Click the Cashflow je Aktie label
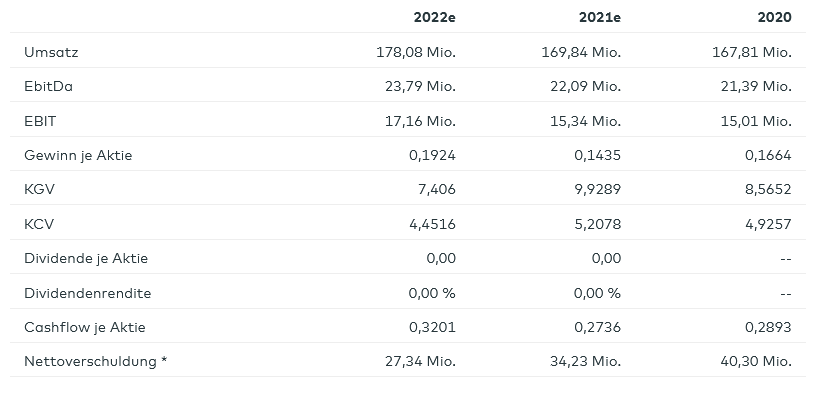The image size is (839, 396). pos(85,328)
